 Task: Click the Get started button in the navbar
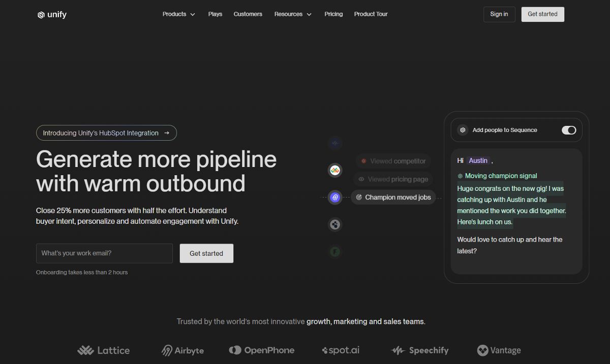542,14
